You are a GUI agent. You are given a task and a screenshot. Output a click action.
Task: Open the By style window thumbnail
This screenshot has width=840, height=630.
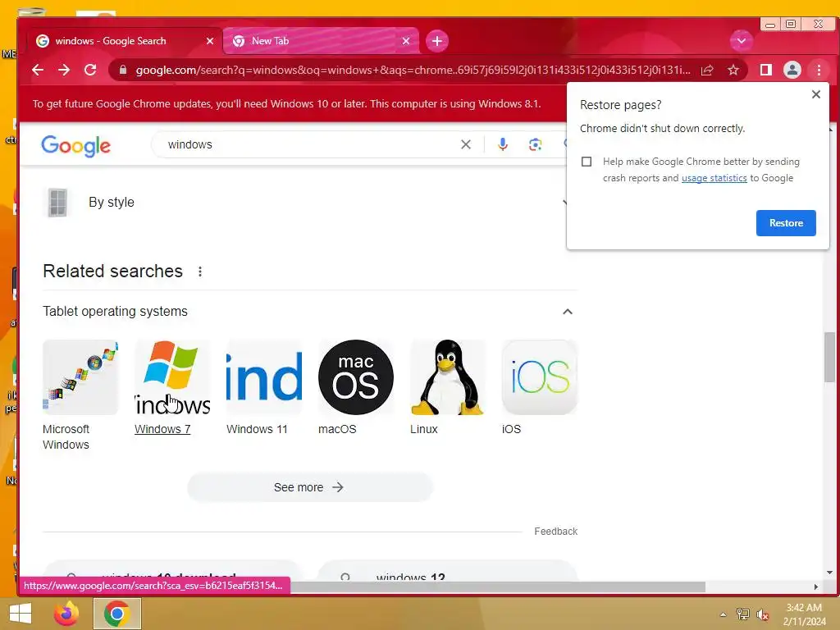tap(57, 203)
